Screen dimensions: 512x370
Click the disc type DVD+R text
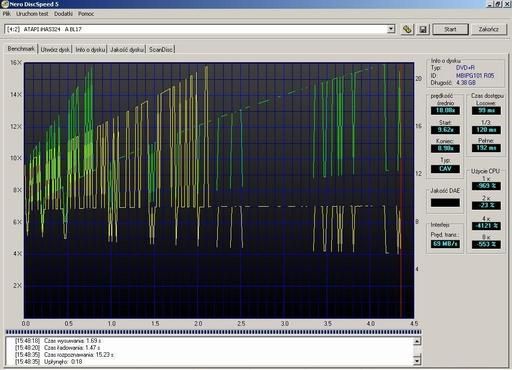coord(465,68)
